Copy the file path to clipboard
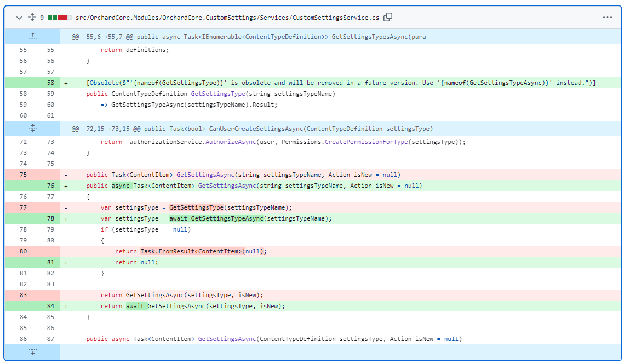624x364 pixels. click(388, 17)
